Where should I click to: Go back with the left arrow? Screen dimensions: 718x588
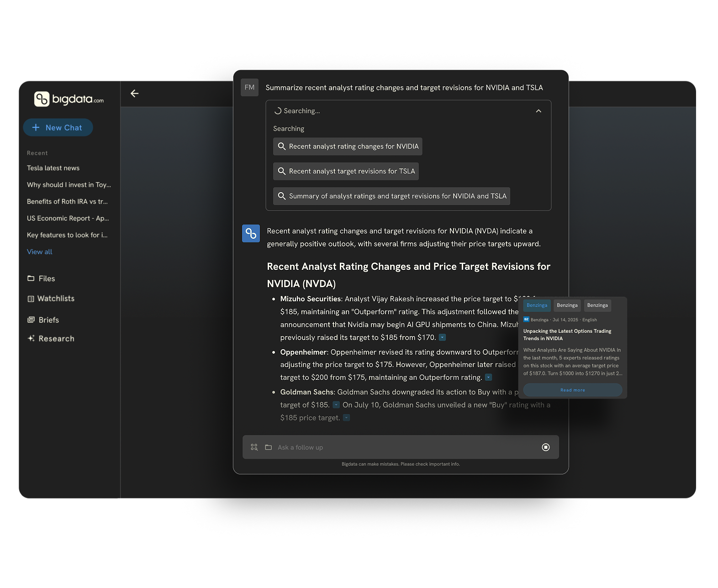[x=134, y=94]
